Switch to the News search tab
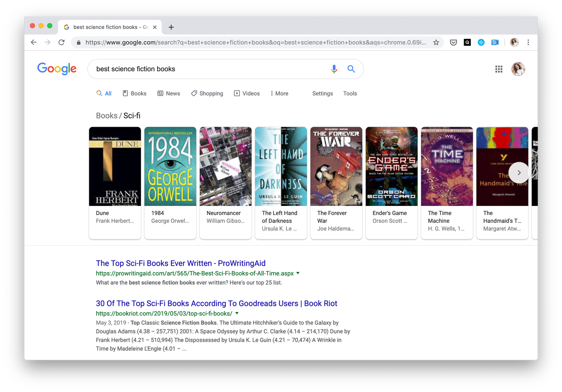Screen dimensions: 562x392 [x=169, y=93]
